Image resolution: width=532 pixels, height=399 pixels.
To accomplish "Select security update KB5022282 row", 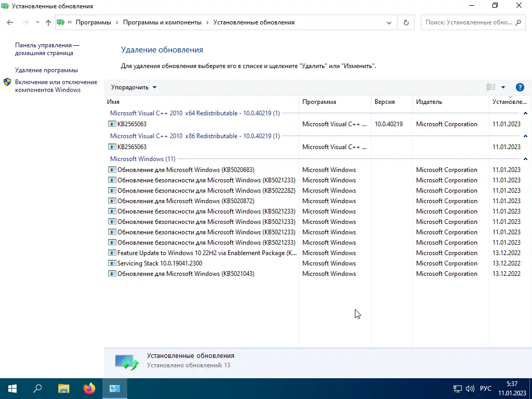I will [317, 191].
